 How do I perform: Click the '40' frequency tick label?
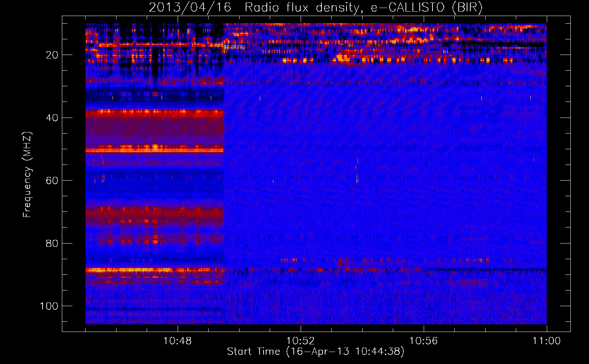click(x=52, y=118)
